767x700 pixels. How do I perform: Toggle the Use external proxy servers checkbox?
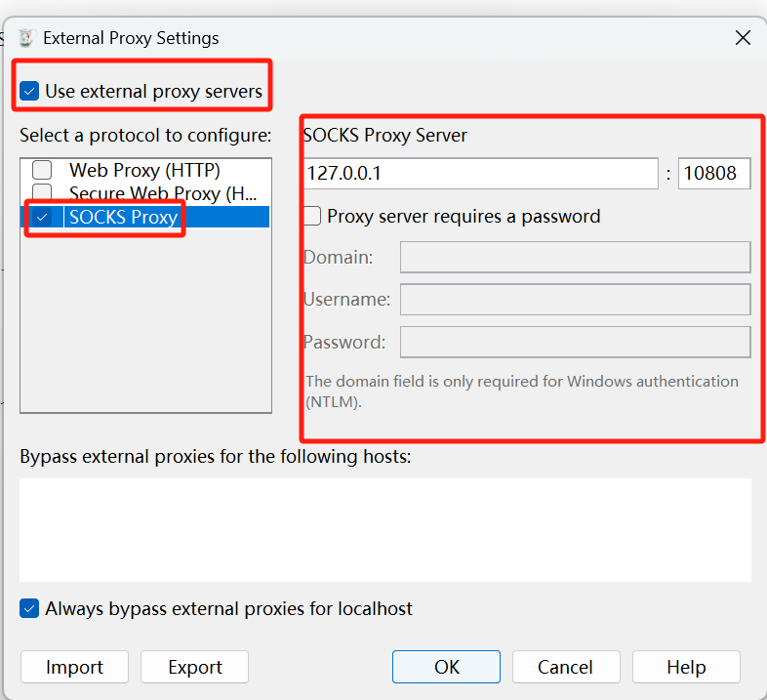29,92
